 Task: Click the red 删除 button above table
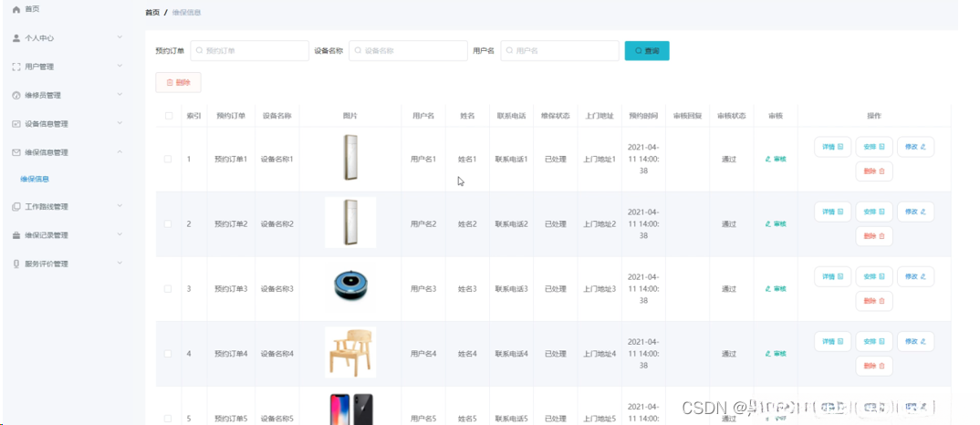178,82
